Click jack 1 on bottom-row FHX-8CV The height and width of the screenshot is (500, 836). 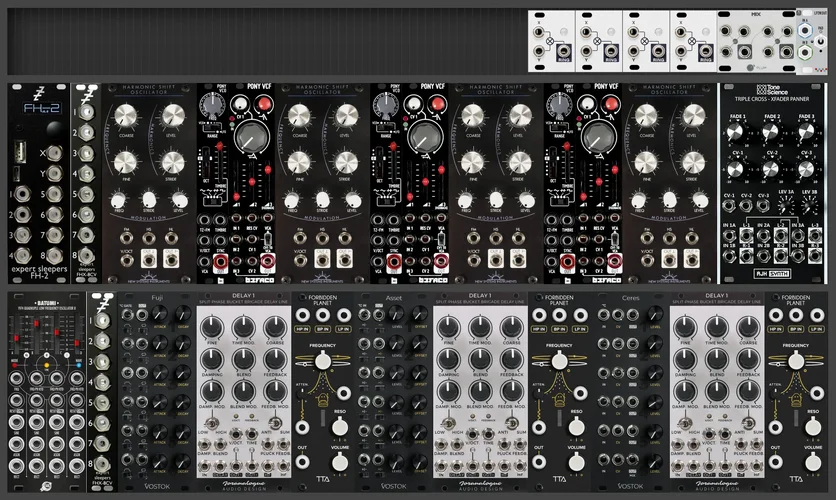[x=102, y=320]
